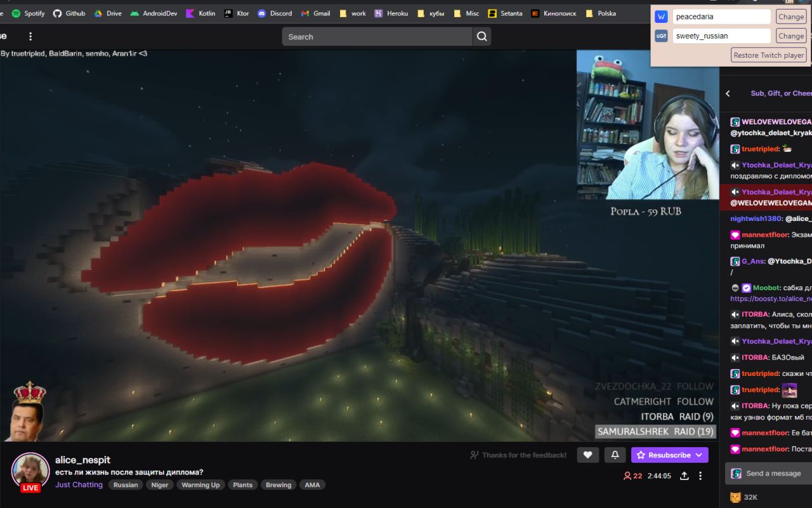Play ITORBA's voice message with speaker icon

[x=735, y=314]
